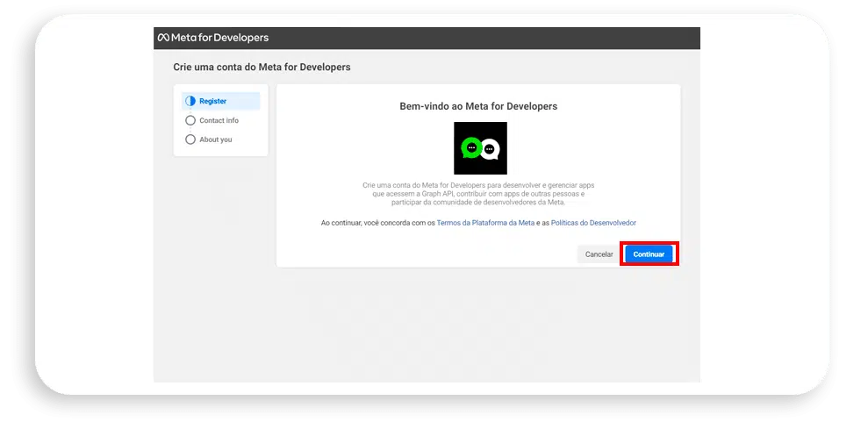Click the Cancelar button
Viewport: 868px width, 436px height.
599,254
